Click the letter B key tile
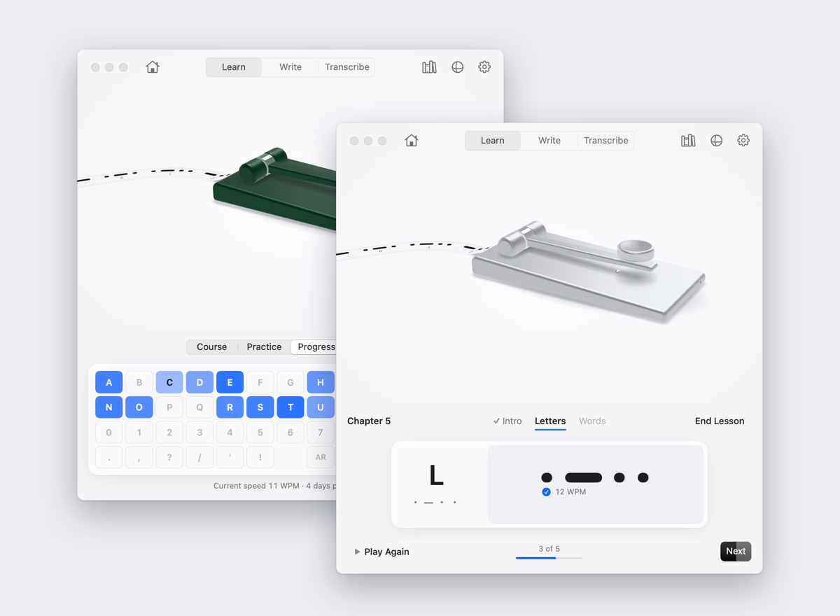Screen dimensions: 840x616 (x=139, y=382)
